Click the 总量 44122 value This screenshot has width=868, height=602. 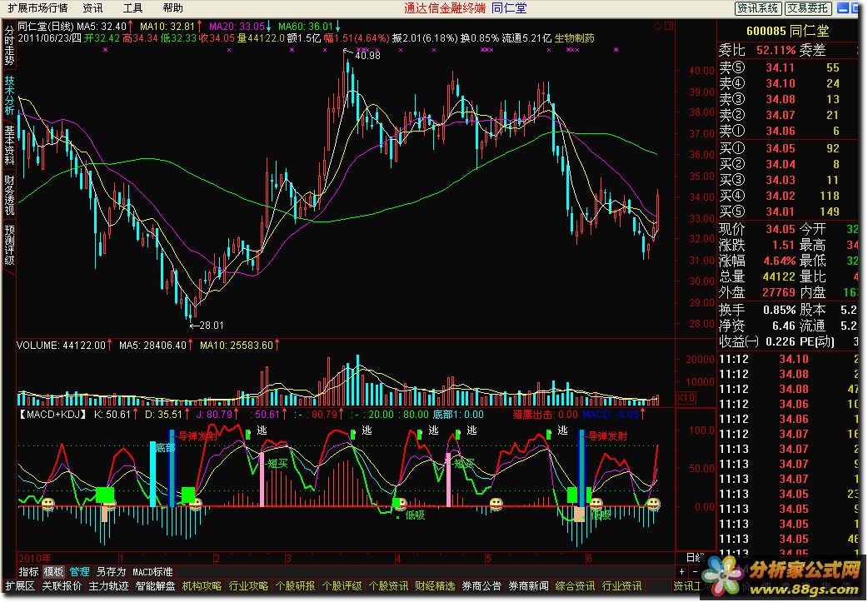pos(780,276)
